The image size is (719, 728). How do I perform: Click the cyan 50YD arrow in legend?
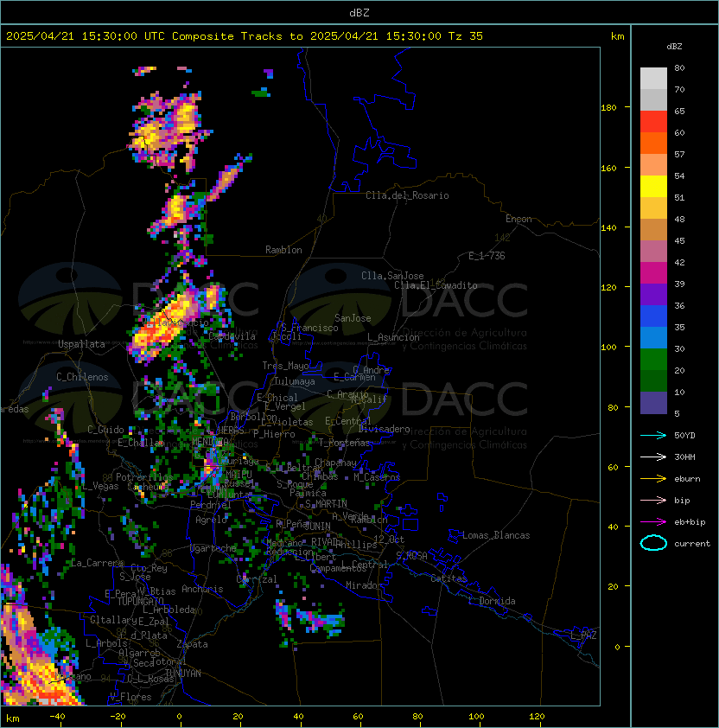pyautogui.click(x=653, y=435)
